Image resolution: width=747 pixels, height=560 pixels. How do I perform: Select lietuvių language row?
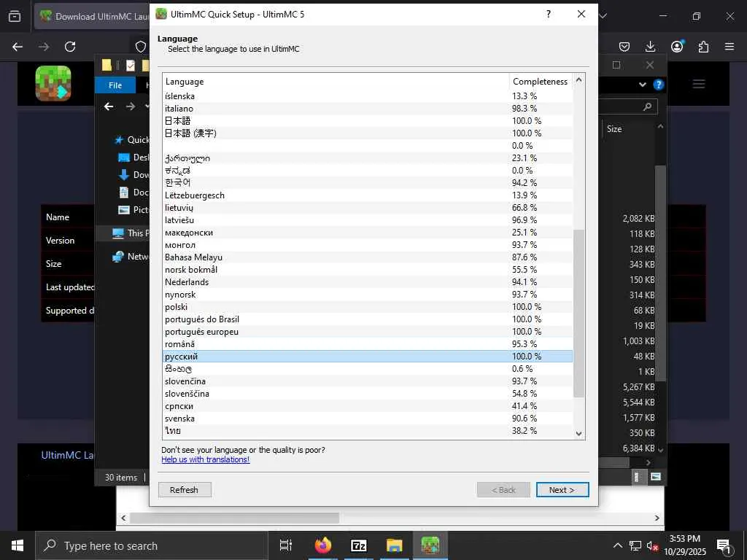[368, 208]
